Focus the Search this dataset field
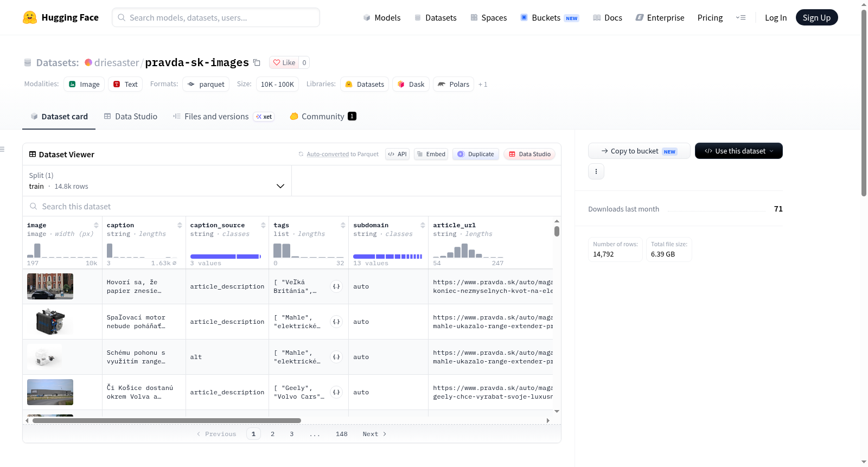Viewport: 868px width, 467px height. (292, 207)
